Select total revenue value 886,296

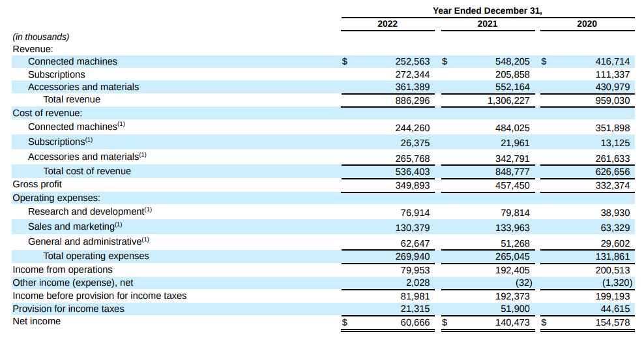[x=413, y=100]
